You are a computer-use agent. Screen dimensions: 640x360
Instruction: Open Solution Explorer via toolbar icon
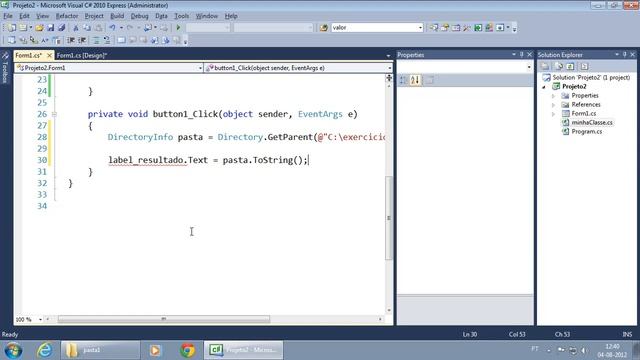click(433, 28)
